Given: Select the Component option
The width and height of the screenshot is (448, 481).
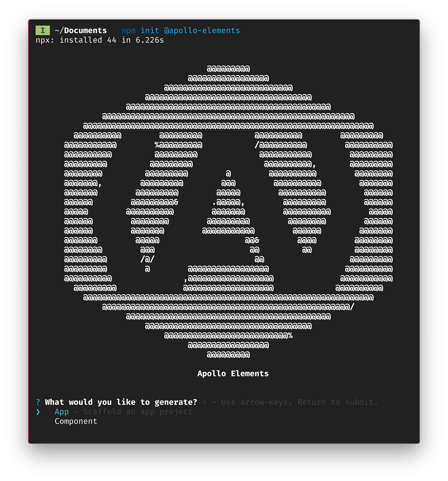Looking at the screenshot, I should tap(76, 421).
